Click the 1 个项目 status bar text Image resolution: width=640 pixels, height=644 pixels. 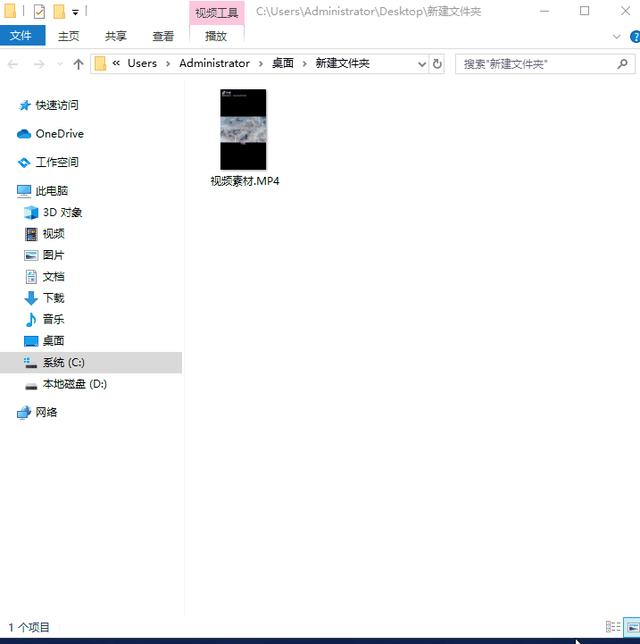click(x=29, y=628)
